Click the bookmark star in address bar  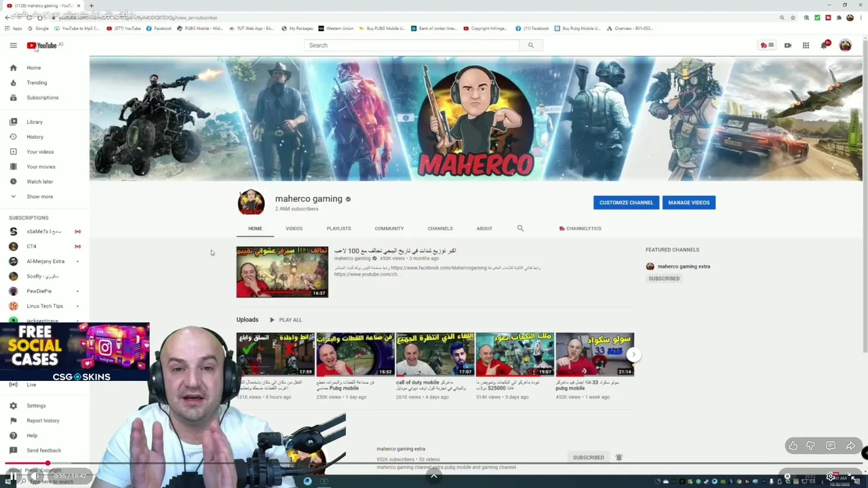click(793, 18)
